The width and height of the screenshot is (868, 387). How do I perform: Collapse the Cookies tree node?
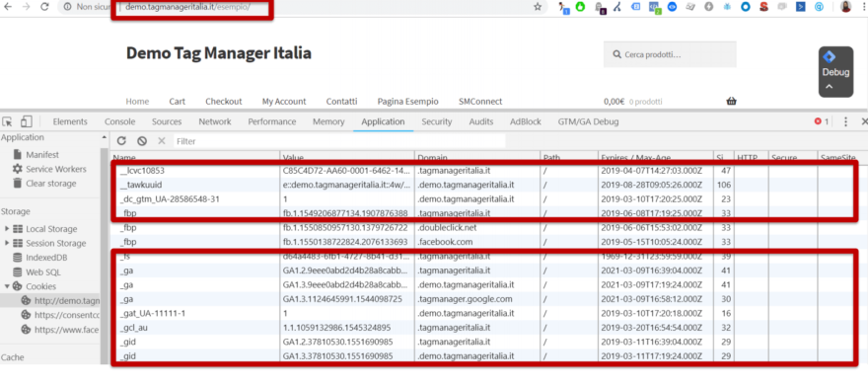tap(7, 286)
